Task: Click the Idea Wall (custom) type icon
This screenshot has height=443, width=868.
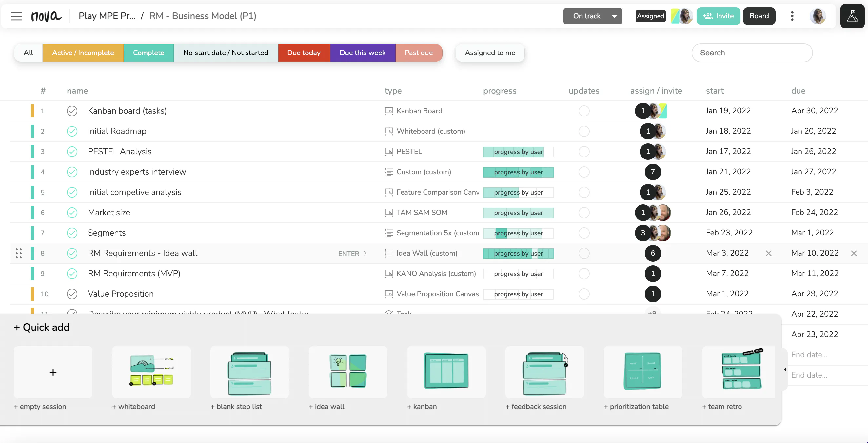Action: (x=389, y=253)
